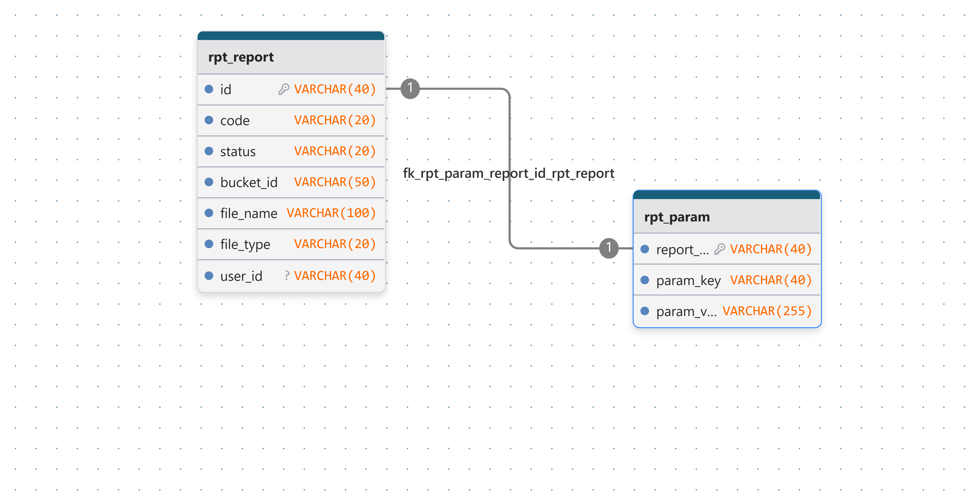Click the cardinality 1 marker near rpt_report

tap(410, 89)
